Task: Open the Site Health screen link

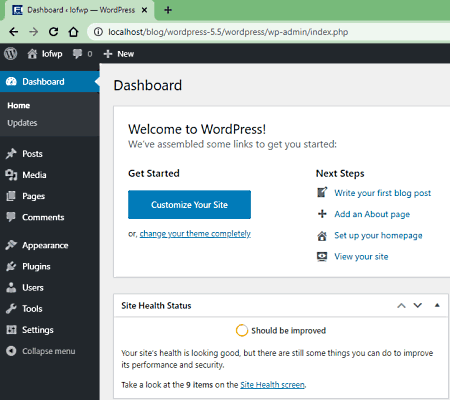Action: point(272,385)
